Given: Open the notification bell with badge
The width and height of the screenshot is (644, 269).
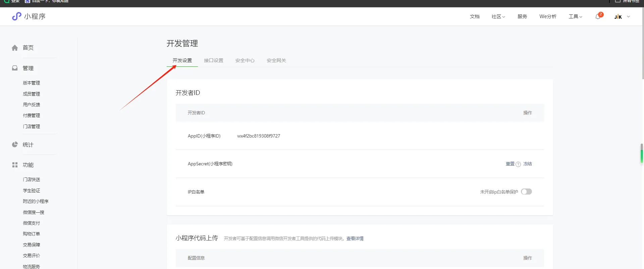Looking at the screenshot, I should point(599,16).
